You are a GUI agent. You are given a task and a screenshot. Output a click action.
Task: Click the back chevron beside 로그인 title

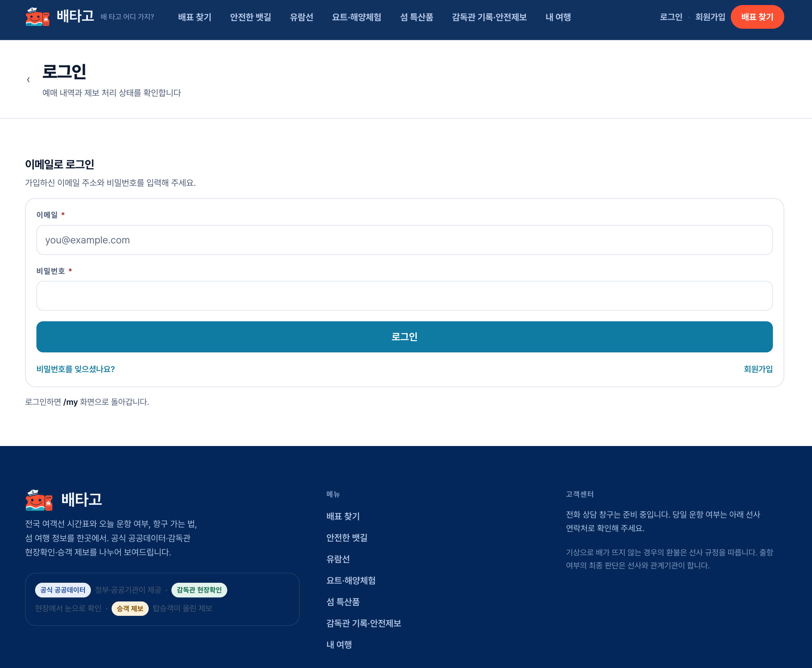pos(28,80)
